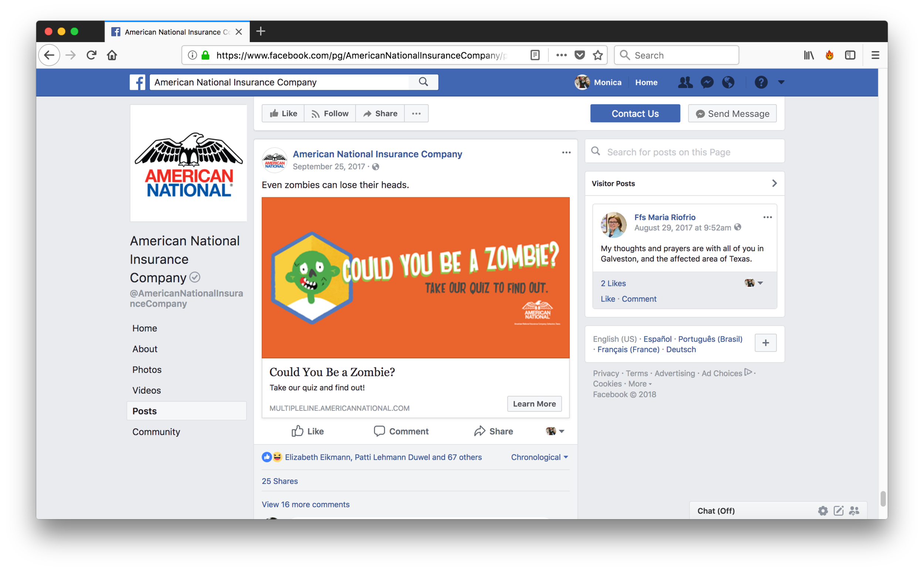This screenshot has height=571, width=924.
Task: Select Posts in page sidebar
Action: (186, 410)
